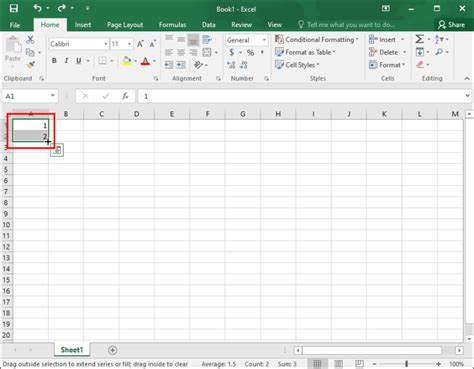Toggle Wrap Text
Image resolution: width=474 pixels, height=369 pixels.
(207, 40)
